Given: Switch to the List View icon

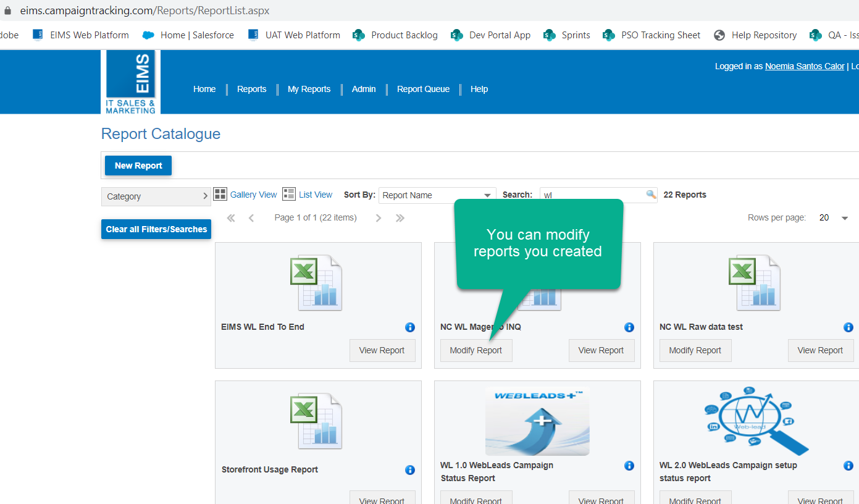Looking at the screenshot, I should (289, 194).
